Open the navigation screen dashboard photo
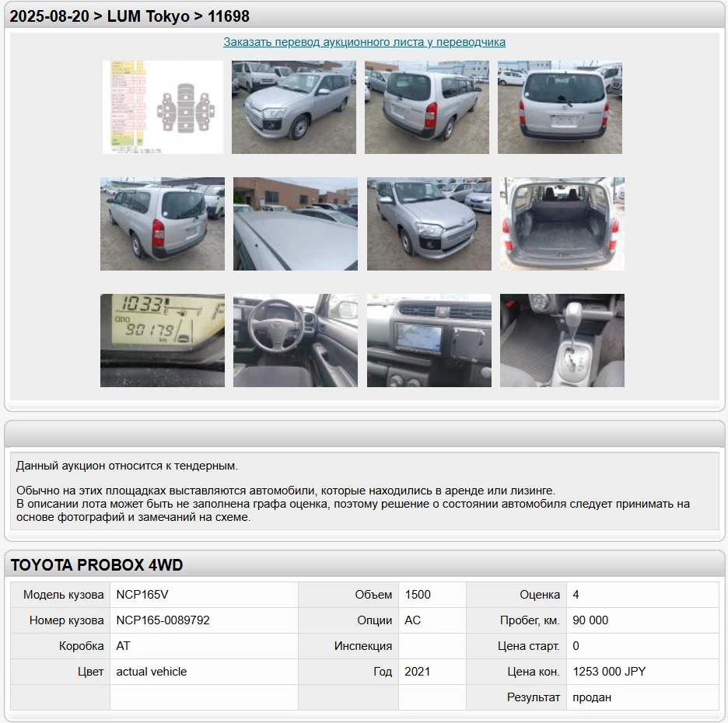This screenshot has width=728, height=723. [x=429, y=341]
